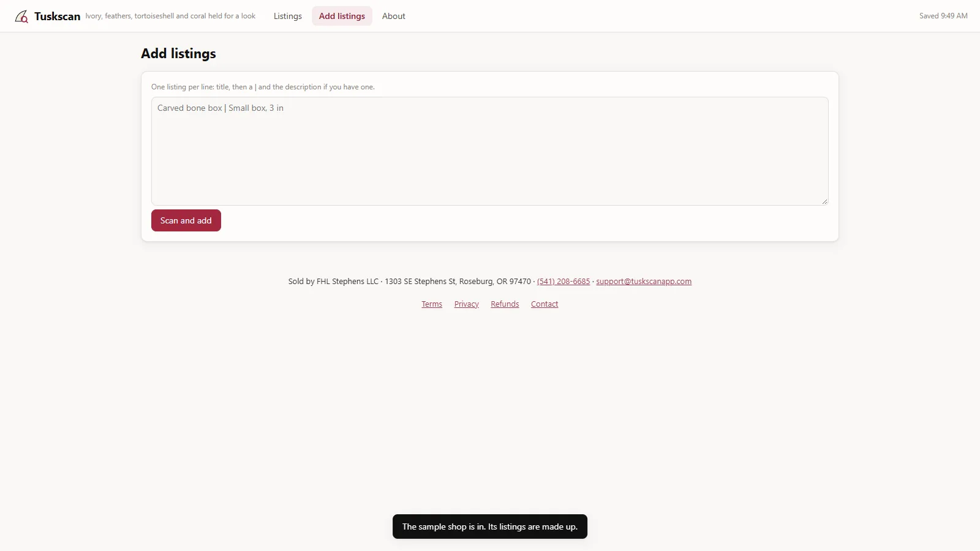
Task: Grab the textarea resize handle
Action: (x=824, y=201)
